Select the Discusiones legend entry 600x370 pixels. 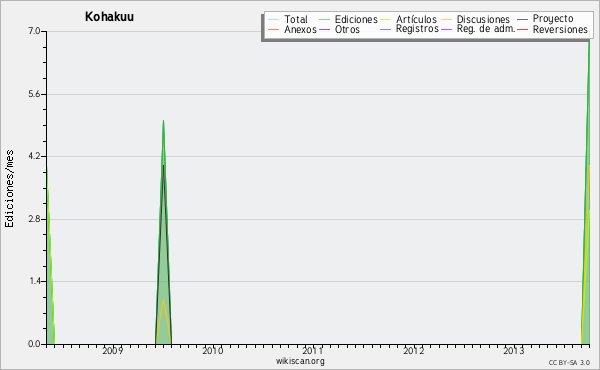click(483, 20)
